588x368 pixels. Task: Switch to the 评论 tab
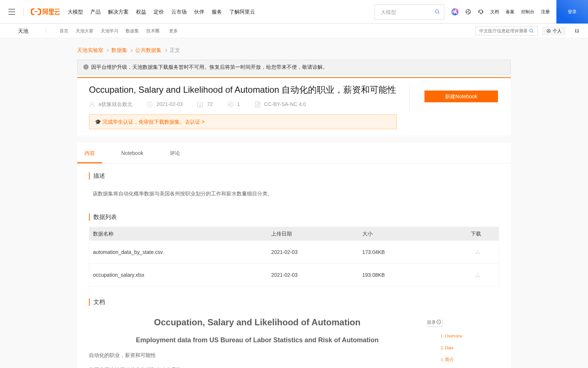(x=175, y=153)
